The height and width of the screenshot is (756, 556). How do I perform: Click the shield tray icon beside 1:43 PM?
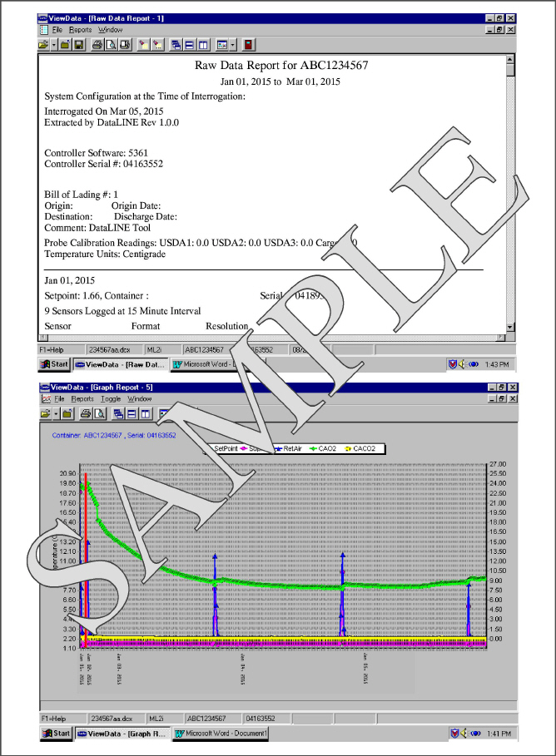452,364
